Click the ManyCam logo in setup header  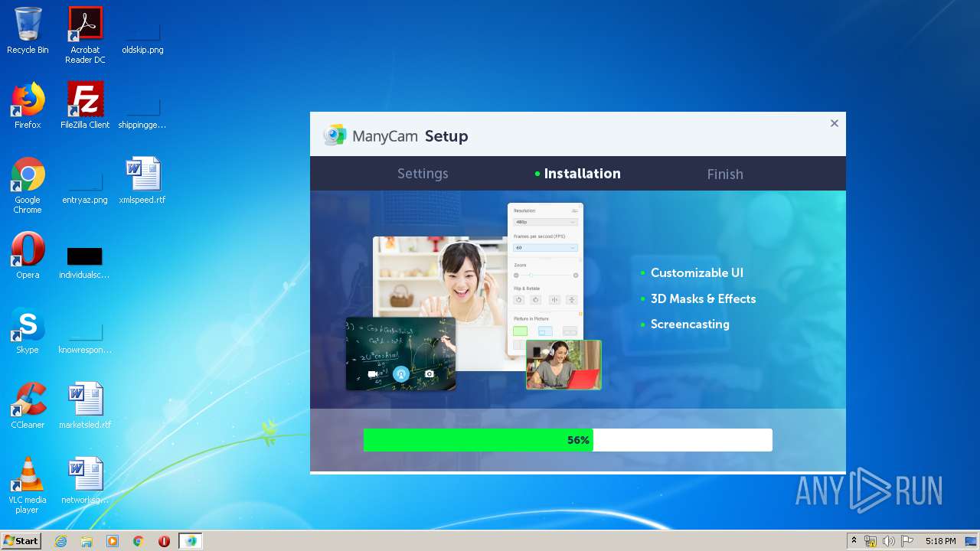click(335, 135)
